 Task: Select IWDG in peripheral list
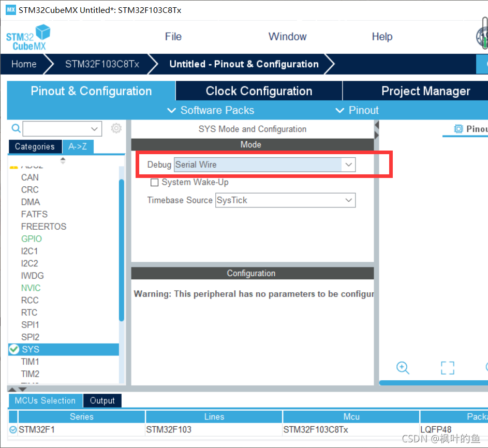coord(33,276)
